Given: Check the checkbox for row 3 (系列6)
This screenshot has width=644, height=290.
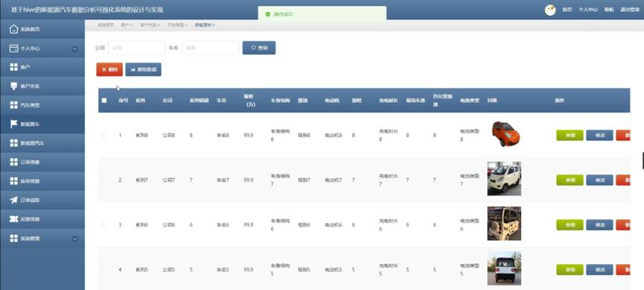Looking at the screenshot, I should [104, 224].
